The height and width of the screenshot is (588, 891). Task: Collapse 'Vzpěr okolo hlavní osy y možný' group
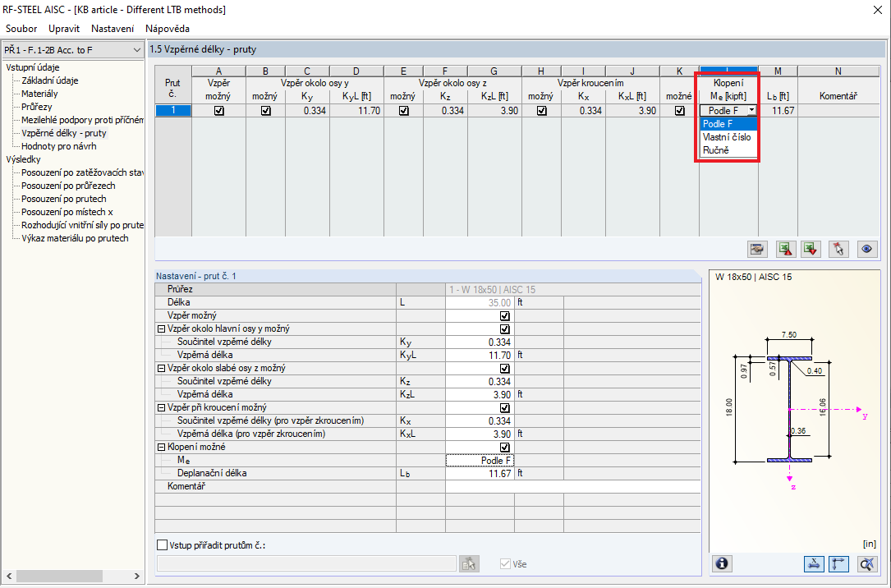point(162,329)
